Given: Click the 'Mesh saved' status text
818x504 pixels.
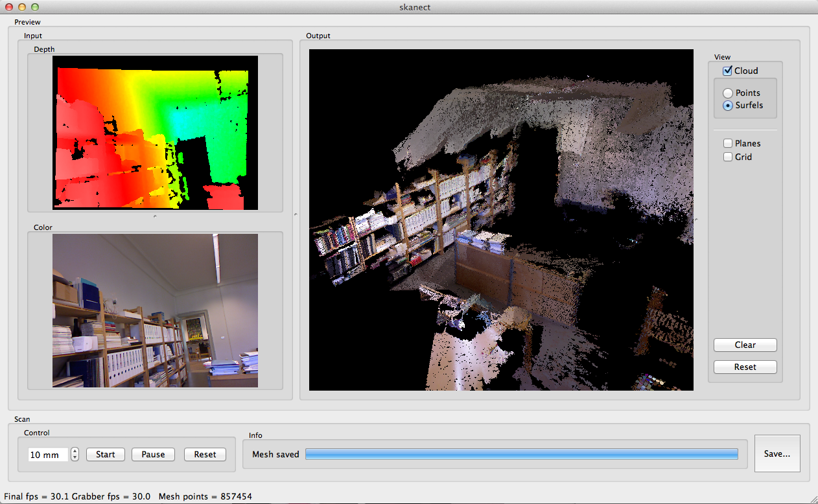Looking at the screenshot, I should click(275, 454).
